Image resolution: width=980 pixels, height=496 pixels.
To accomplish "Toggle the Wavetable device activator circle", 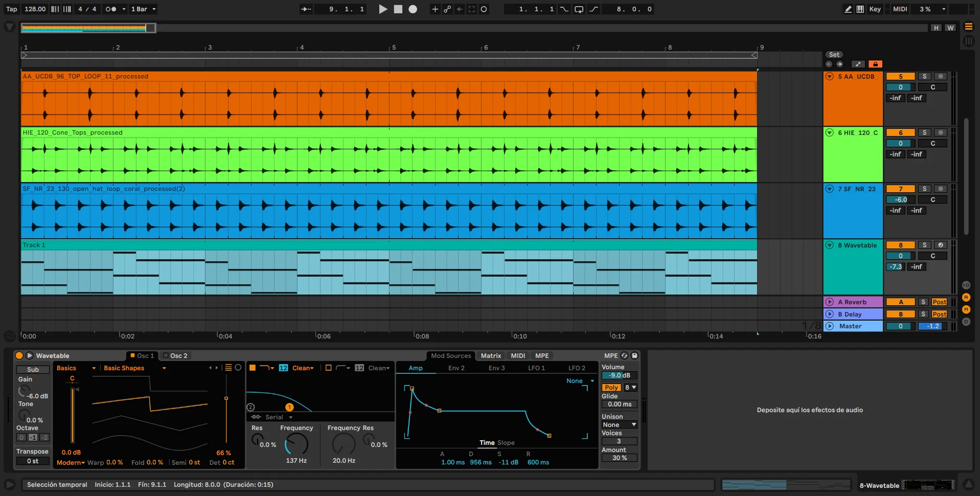I will point(19,355).
